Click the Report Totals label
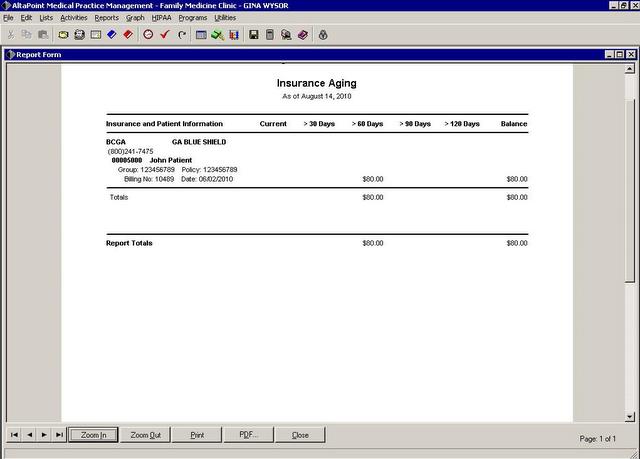 [129, 243]
